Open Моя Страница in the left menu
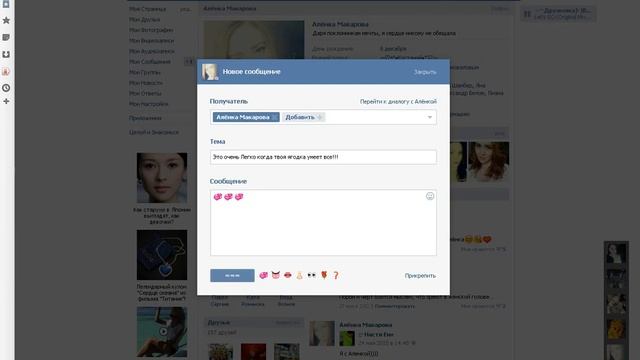 (x=147, y=9)
